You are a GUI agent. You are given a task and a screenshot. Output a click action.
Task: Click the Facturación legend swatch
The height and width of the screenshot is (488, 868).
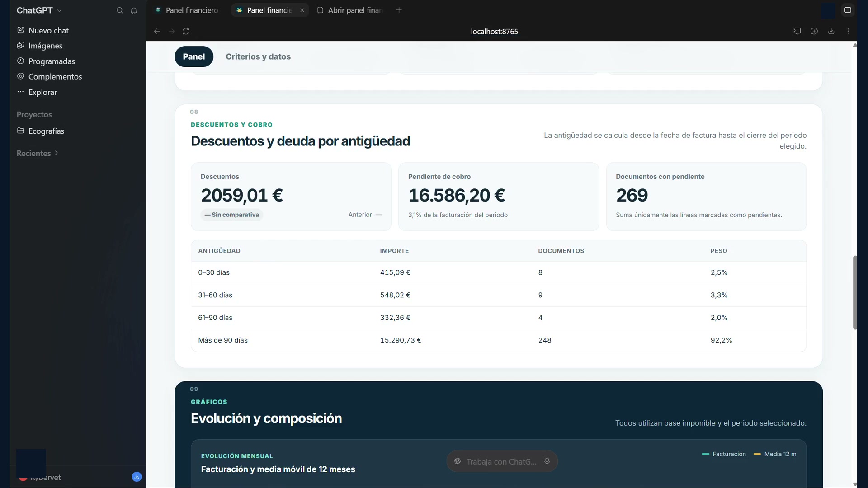(705, 454)
